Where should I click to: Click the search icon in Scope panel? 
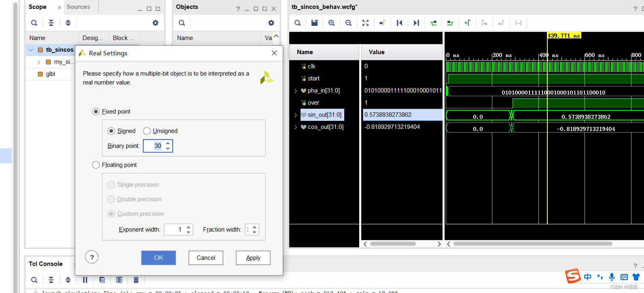[34, 23]
